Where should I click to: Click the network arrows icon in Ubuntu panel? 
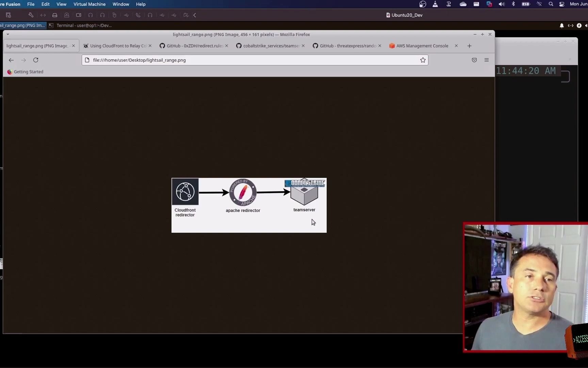click(x=571, y=26)
